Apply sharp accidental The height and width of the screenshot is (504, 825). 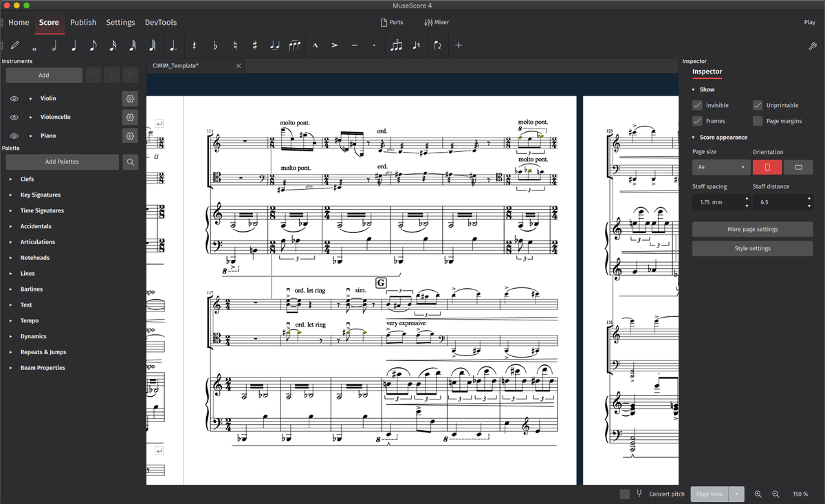tap(255, 45)
